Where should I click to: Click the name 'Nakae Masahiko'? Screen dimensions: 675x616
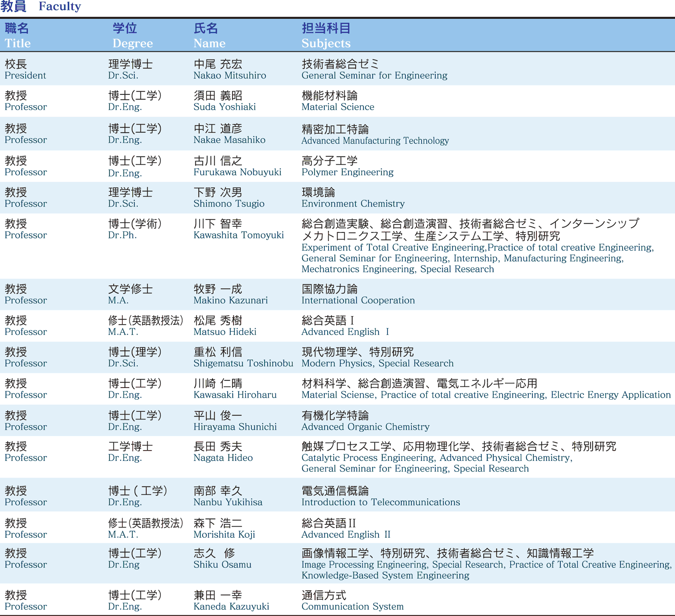[x=229, y=140]
